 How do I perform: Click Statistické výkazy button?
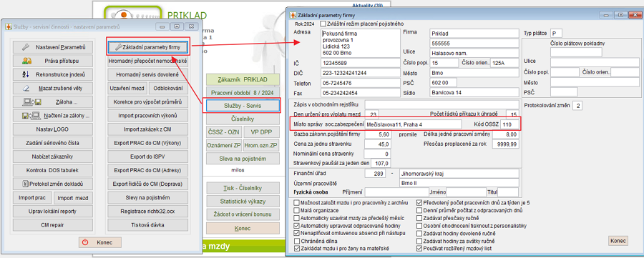(243, 202)
